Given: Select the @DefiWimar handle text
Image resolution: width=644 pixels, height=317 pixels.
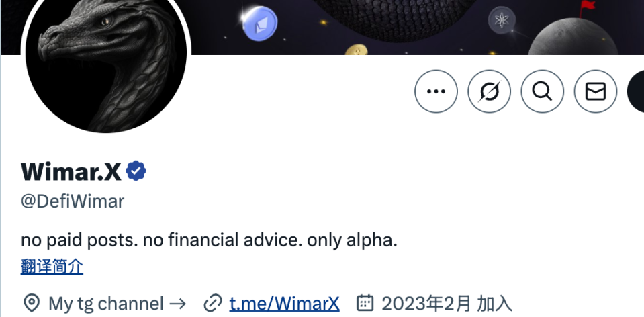Looking at the screenshot, I should (73, 201).
